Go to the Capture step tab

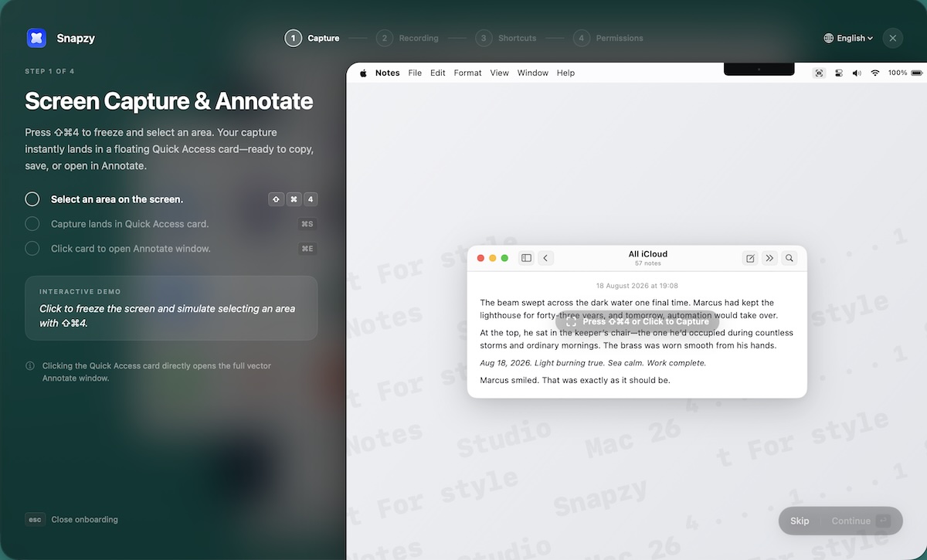click(312, 38)
